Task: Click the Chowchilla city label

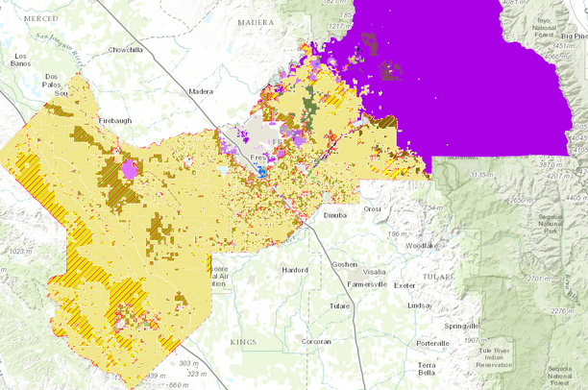Action: coord(126,49)
